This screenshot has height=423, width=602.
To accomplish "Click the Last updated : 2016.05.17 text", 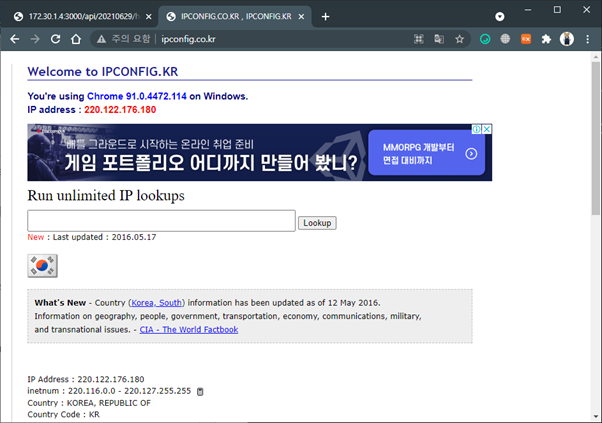I will tap(104, 237).
